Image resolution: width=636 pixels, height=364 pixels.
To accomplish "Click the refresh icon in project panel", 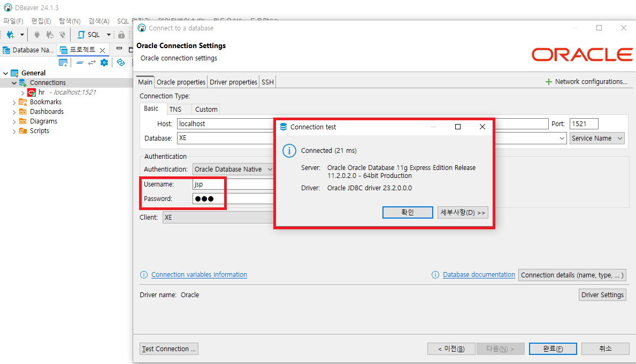I will point(120,63).
